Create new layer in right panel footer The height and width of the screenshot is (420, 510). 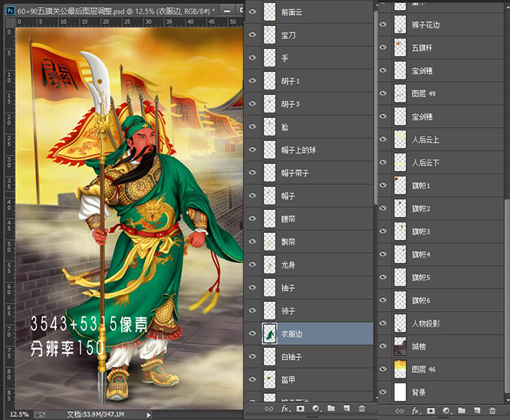tap(477, 411)
